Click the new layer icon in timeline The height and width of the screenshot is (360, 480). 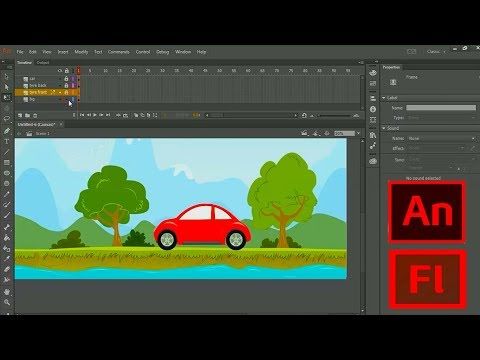click(20, 115)
